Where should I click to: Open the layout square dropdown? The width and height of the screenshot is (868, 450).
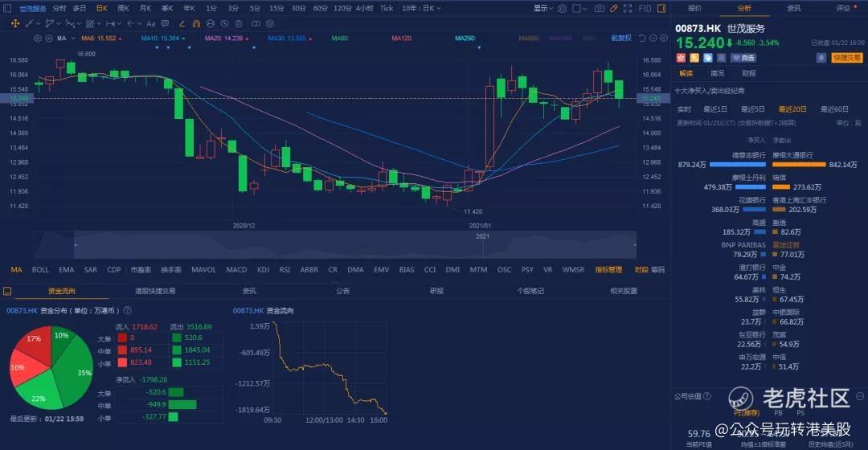tap(579, 8)
